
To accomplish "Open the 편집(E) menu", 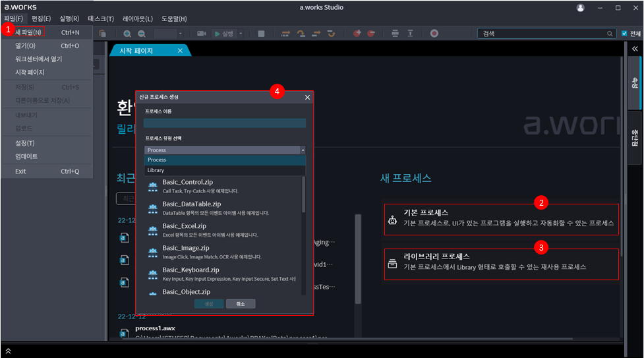I will pos(41,19).
